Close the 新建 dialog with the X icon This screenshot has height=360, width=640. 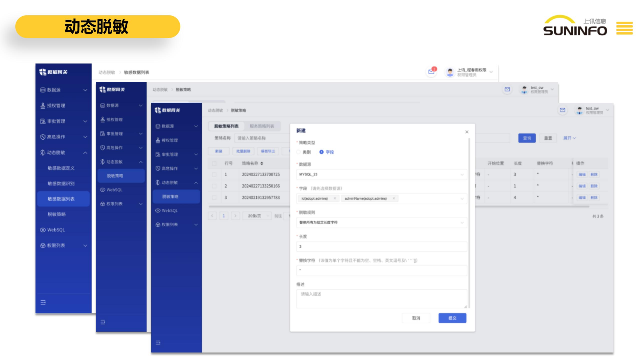(x=467, y=132)
